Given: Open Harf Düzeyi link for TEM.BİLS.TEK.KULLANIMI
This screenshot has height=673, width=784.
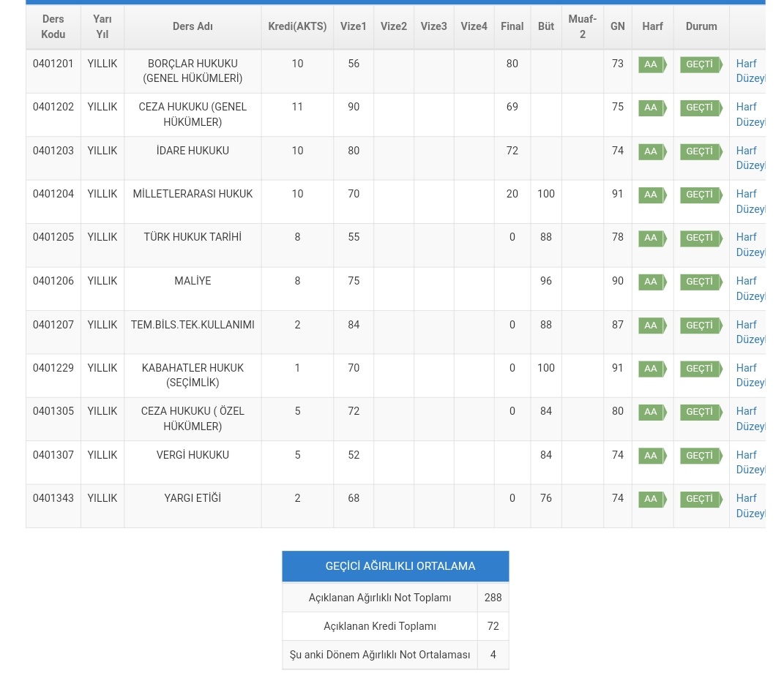Looking at the screenshot, I should pyautogui.click(x=750, y=332).
